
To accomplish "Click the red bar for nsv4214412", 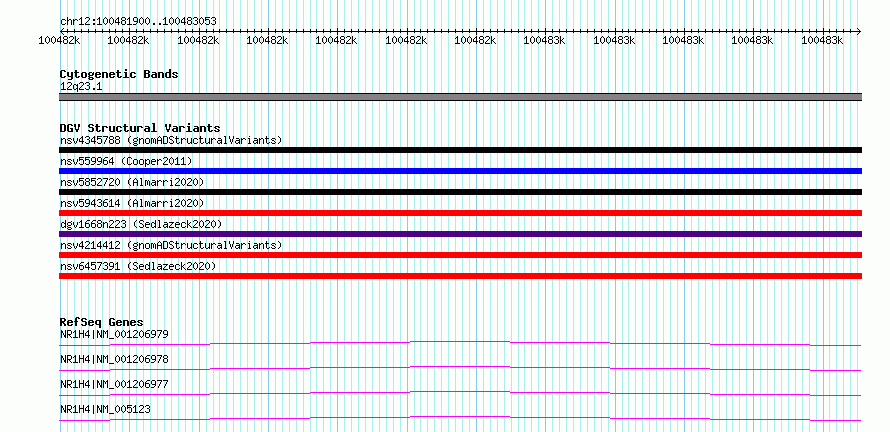I will (460, 255).
